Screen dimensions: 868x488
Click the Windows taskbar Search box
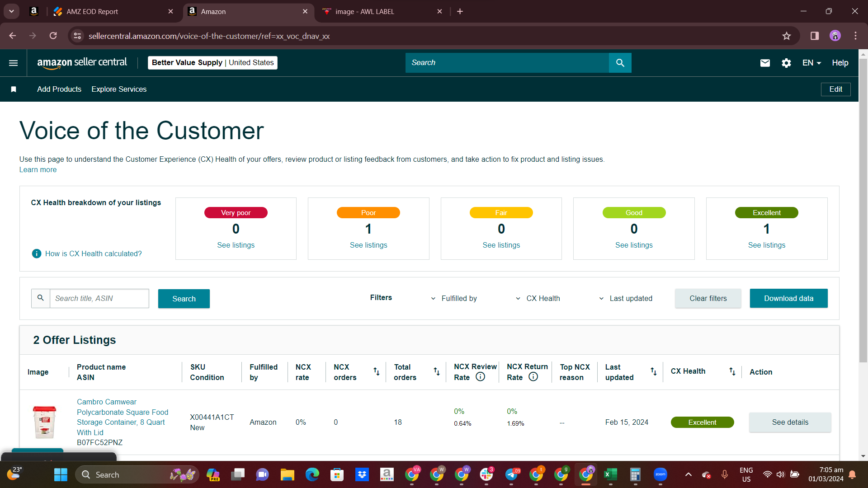[x=137, y=475]
